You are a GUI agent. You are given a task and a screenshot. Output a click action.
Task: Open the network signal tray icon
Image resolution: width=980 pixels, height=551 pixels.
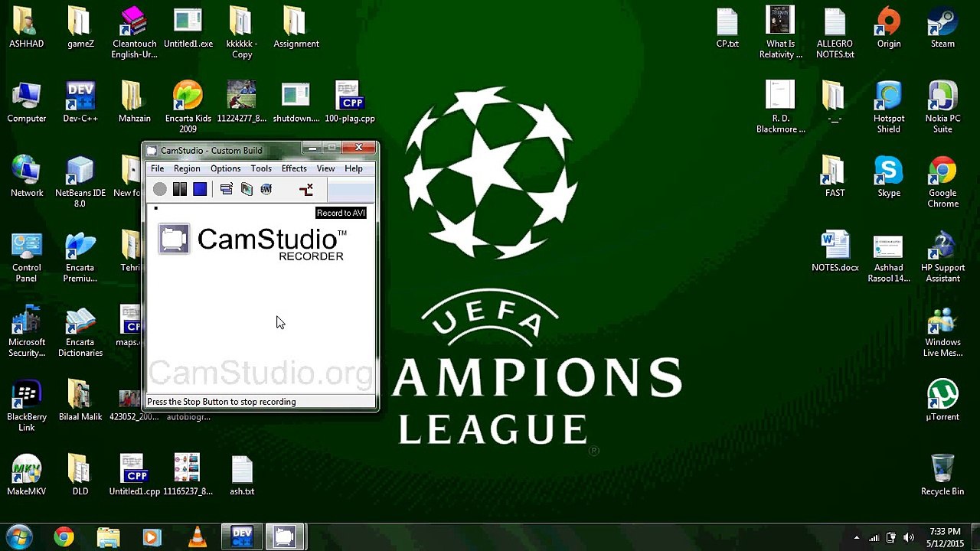coord(874,538)
